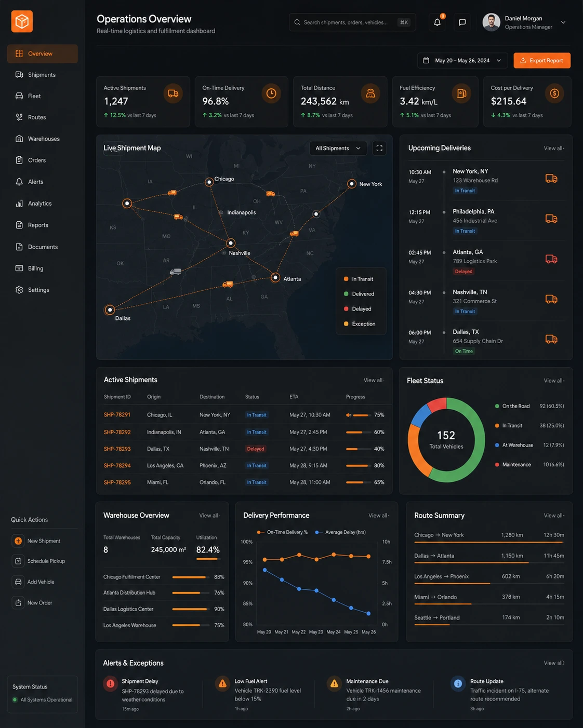Screen dimensions: 583x728
Task: Click the Fuel Efficiency pump icon
Action: pyautogui.click(x=461, y=93)
